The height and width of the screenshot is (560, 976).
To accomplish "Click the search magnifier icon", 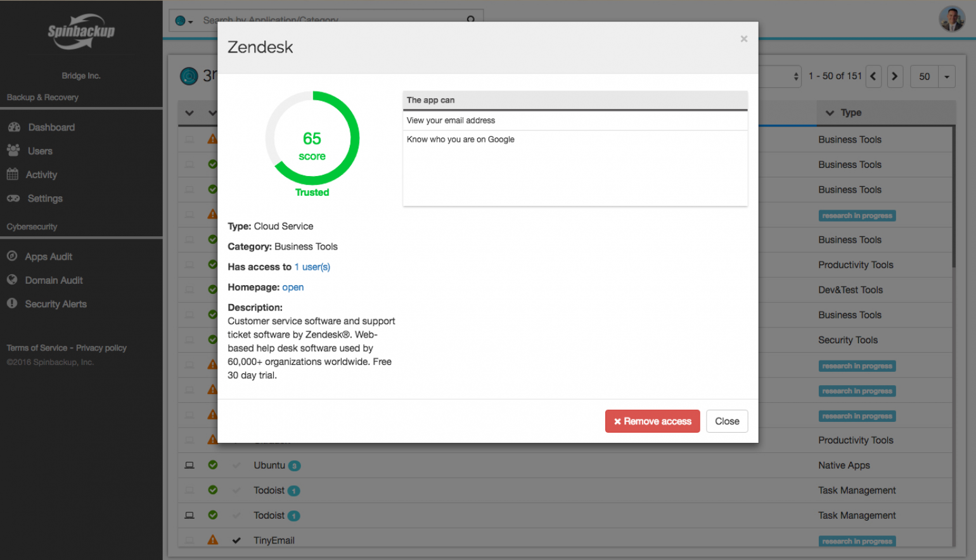I will pyautogui.click(x=471, y=20).
